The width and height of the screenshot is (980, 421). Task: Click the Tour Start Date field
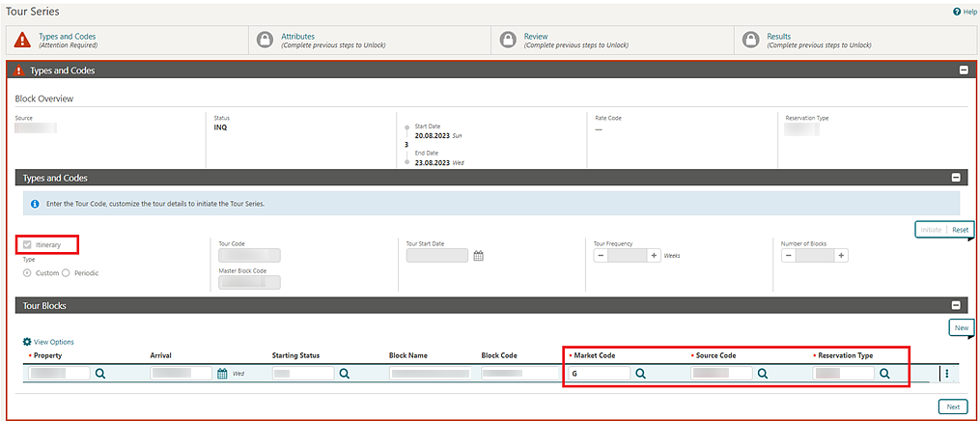pyautogui.click(x=436, y=256)
